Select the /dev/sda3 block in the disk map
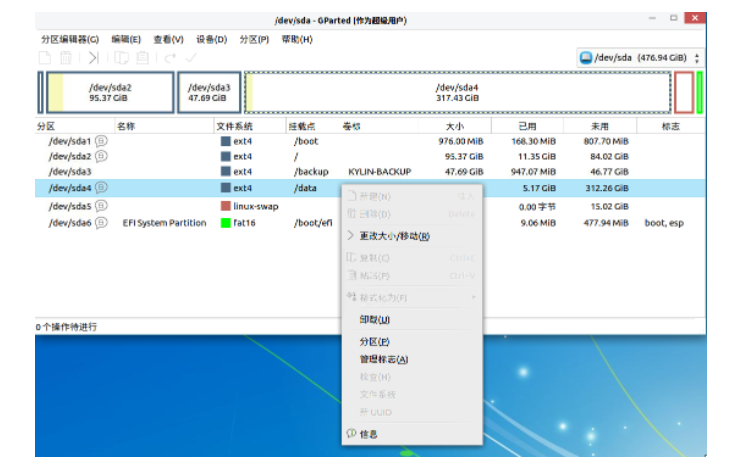Screen dimensions: 731x471 coord(209,92)
